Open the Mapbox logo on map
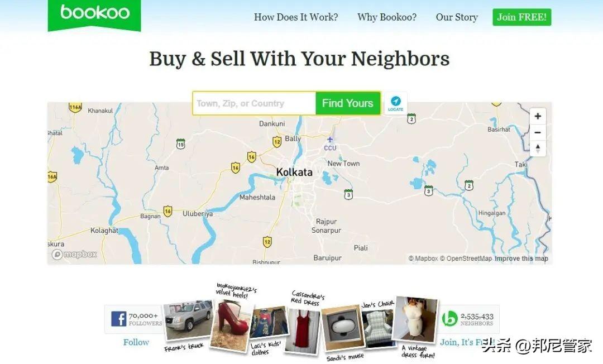This screenshot has width=603, height=364. click(74, 255)
